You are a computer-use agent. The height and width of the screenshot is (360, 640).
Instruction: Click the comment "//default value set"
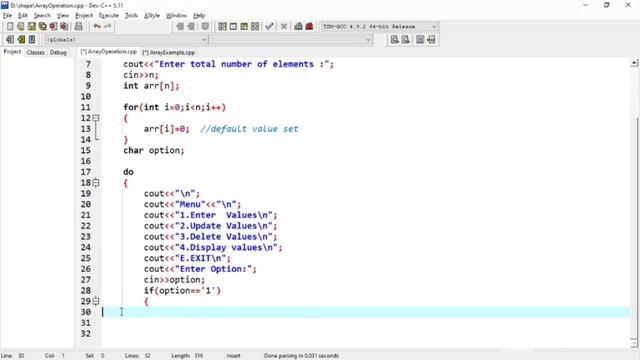click(249, 129)
